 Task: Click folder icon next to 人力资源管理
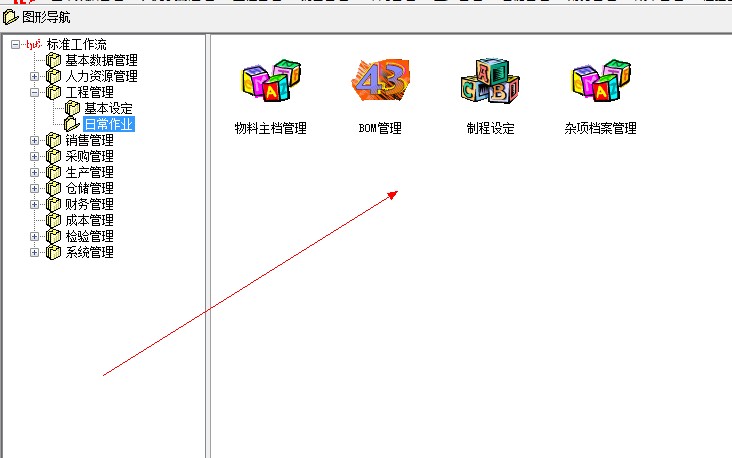(x=53, y=76)
